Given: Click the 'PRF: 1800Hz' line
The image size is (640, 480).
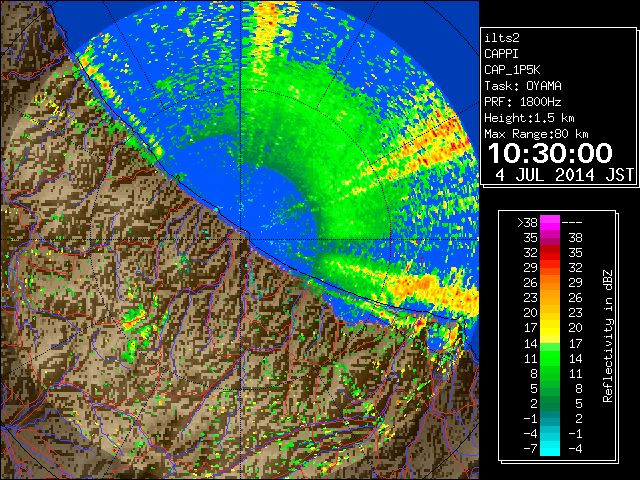Looking at the screenshot, I should click(523, 102).
